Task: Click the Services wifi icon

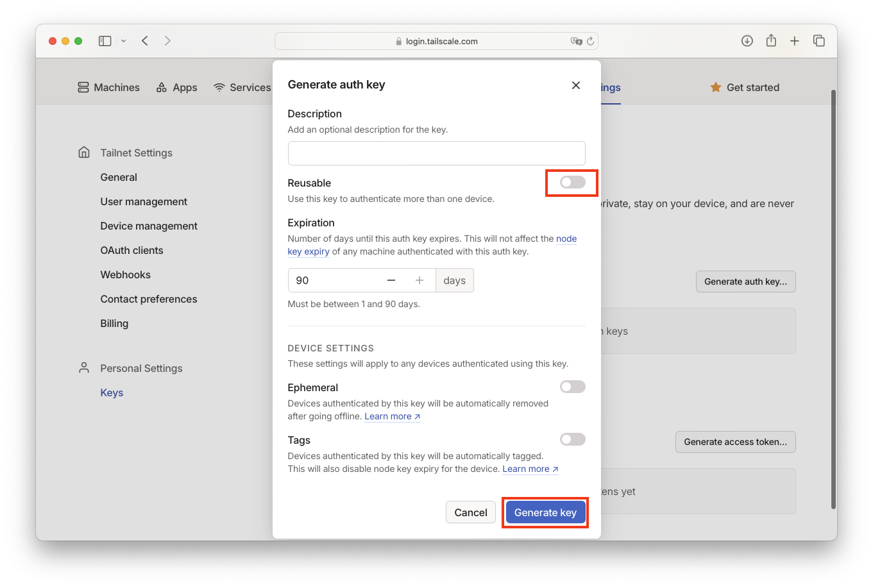Action: point(219,87)
